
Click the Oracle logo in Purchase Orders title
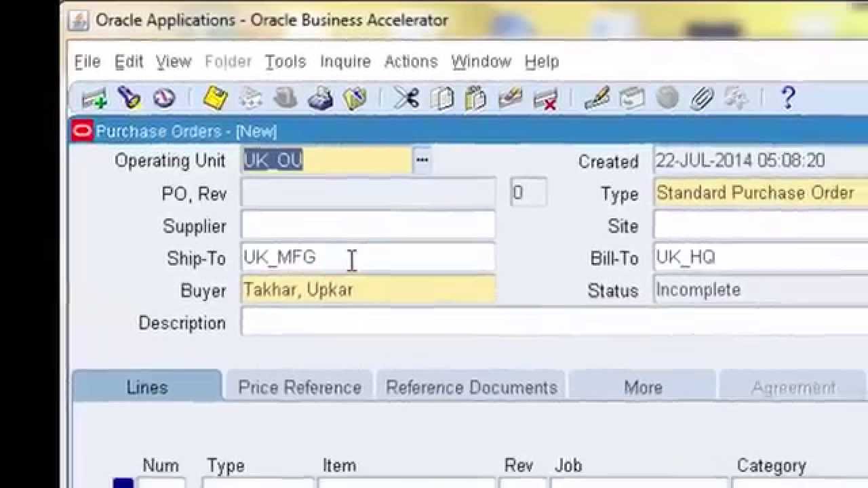82,131
